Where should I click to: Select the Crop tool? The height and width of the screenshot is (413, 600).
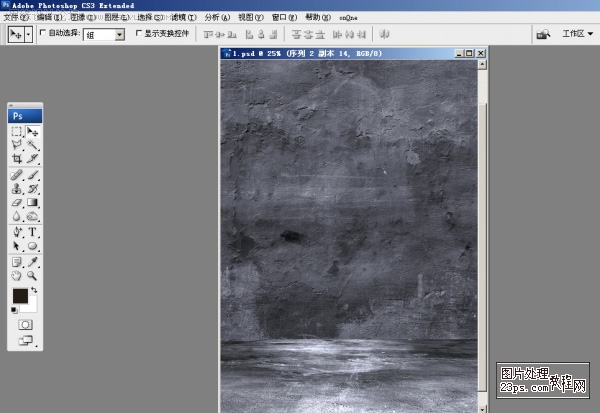pos(16,158)
